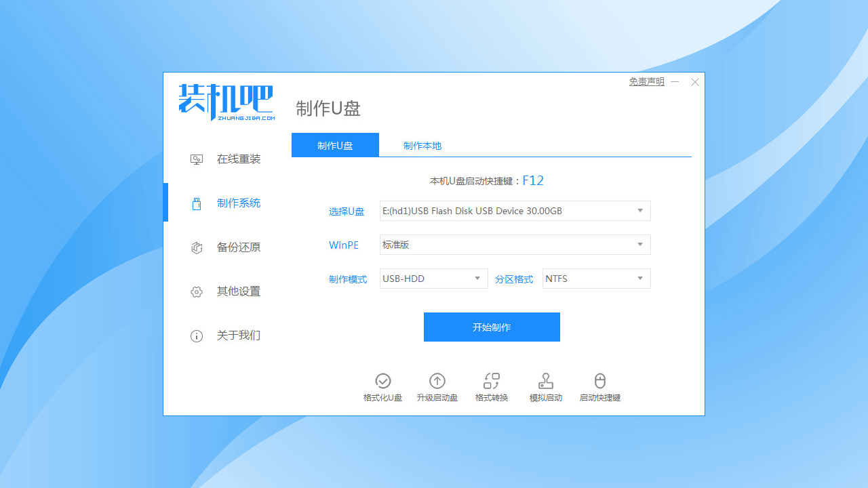Click the 关于我们 info icon
This screenshot has height=488, width=868.
point(197,335)
